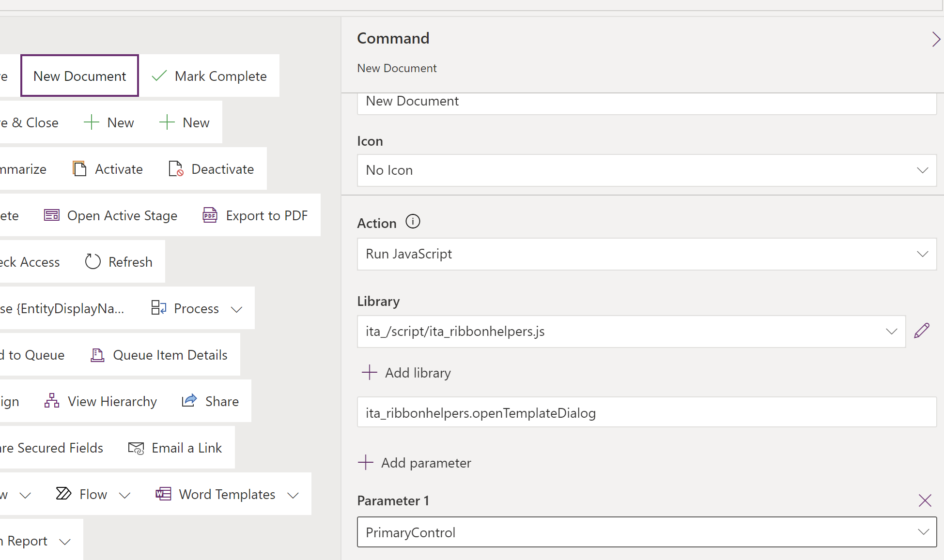Viewport: 944px width, 560px height.
Task: Collapse the Command panel with the chevron
Action: coord(935,39)
